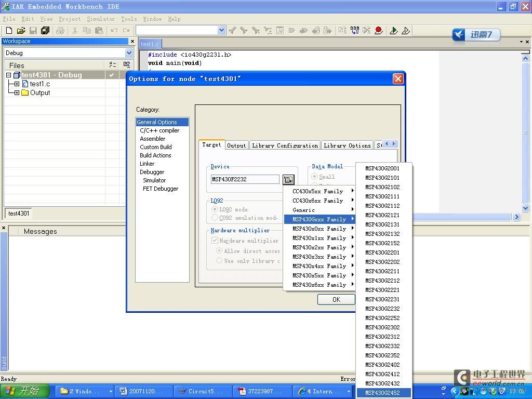Click the Print toolbar icon
The width and height of the screenshot is (532, 399).
tap(60, 31)
